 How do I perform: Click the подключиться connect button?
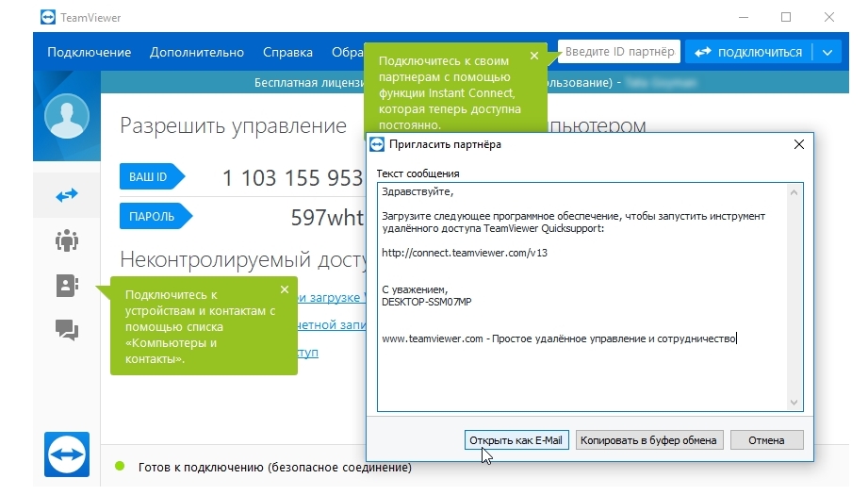coord(748,52)
